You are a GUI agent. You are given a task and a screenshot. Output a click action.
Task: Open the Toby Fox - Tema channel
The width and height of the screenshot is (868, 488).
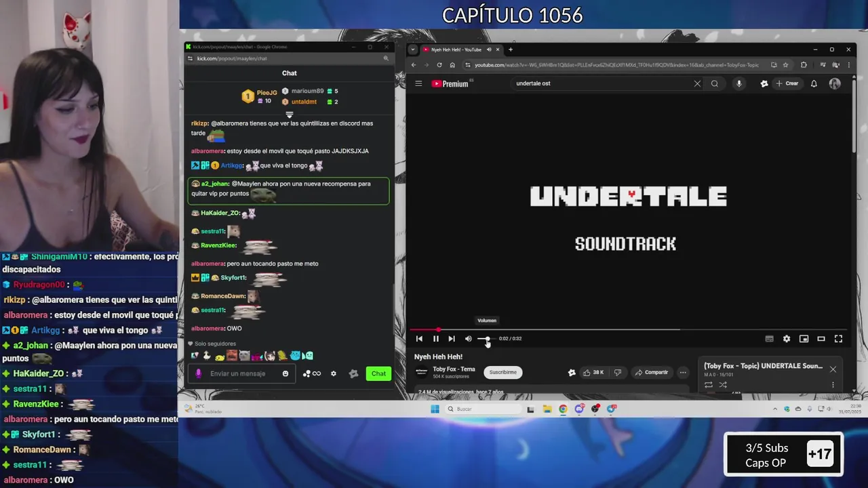pyautogui.click(x=454, y=369)
